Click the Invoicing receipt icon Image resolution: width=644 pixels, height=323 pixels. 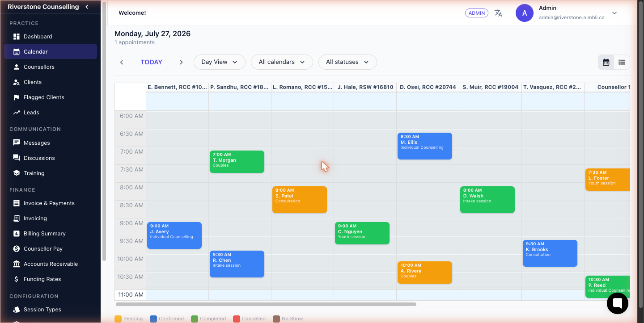[x=17, y=218]
